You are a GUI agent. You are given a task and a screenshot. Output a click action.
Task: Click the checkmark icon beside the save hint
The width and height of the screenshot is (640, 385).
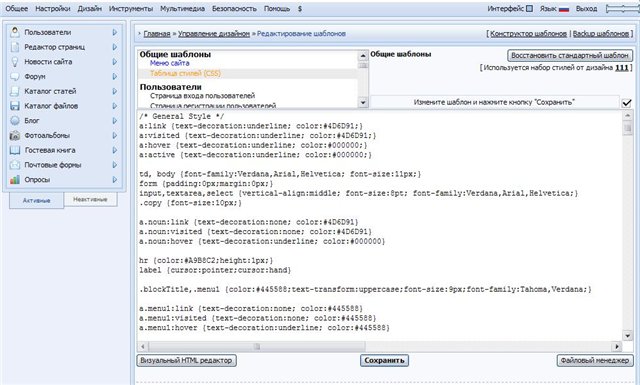(x=627, y=103)
